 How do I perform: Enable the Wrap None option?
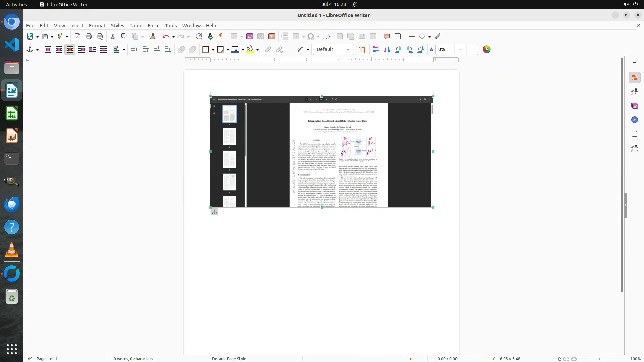[x=48, y=49]
